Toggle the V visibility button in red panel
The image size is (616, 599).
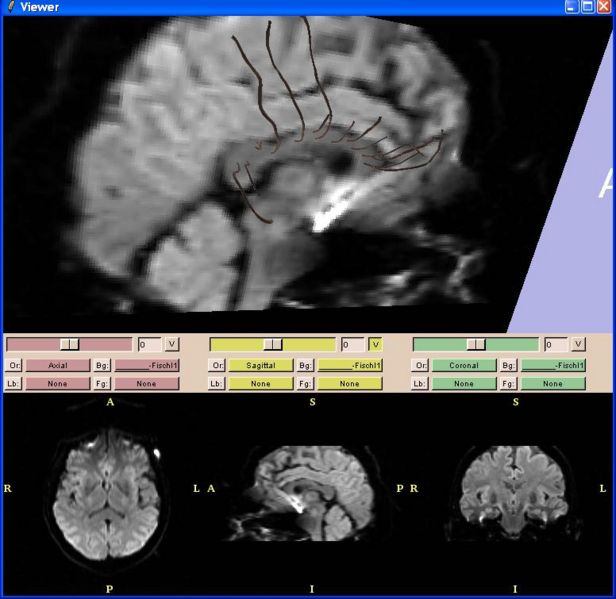173,344
